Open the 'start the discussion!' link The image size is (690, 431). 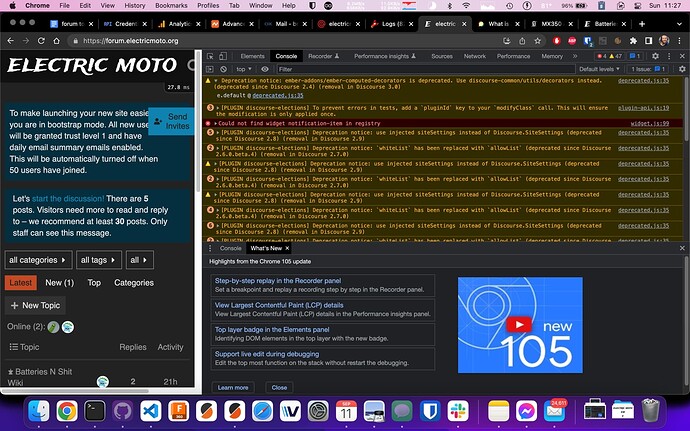(68, 199)
